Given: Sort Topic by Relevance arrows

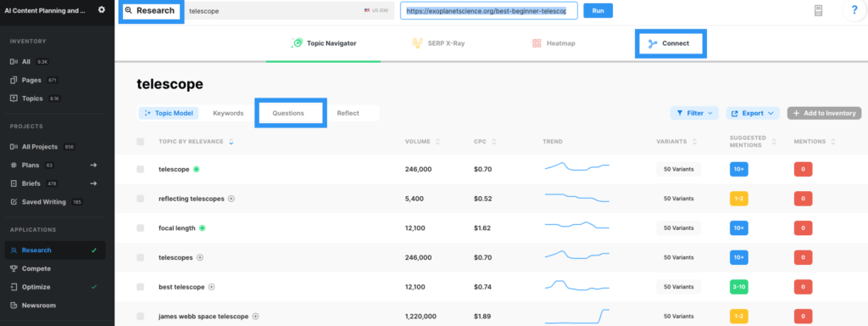Looking at the screenshot, I should coord(231,142).
